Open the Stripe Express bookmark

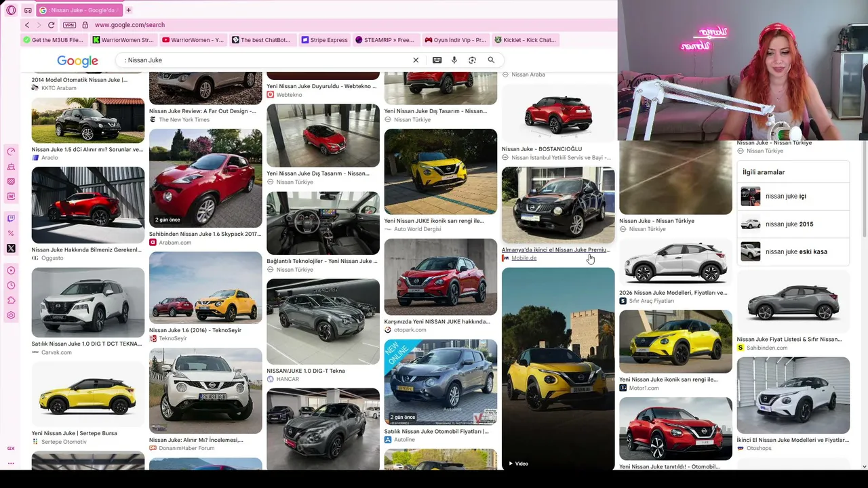pyautogui.click(x=325, y=40)
